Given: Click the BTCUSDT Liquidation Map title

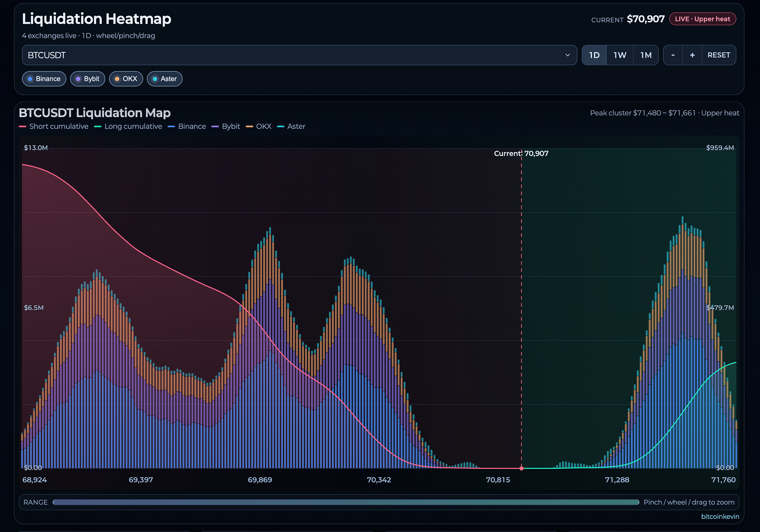Looking at the screenshot, I should pyautogui.click(x=95, y=113).
